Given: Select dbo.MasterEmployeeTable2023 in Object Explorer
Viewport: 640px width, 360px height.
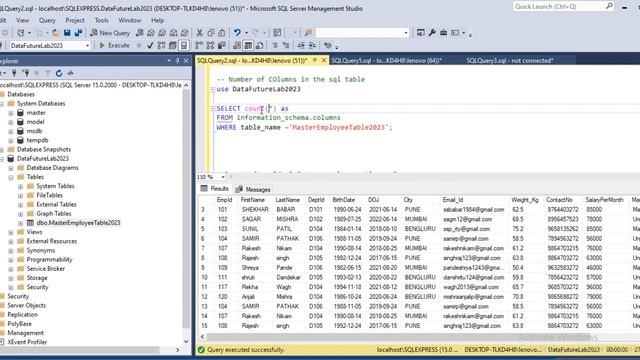Looking at the screenshot, I should tap(78, 223).
